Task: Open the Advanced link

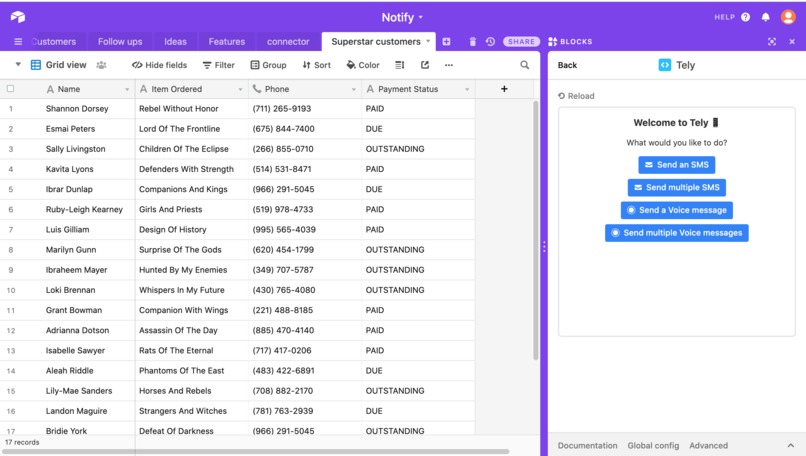Action: [x=708, y=446]
